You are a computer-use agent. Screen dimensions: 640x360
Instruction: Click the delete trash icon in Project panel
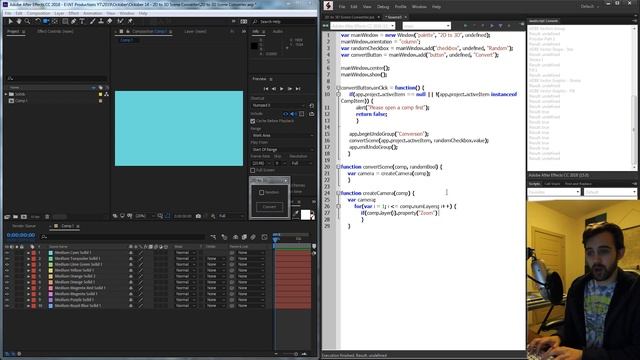(x=47, y=217)
